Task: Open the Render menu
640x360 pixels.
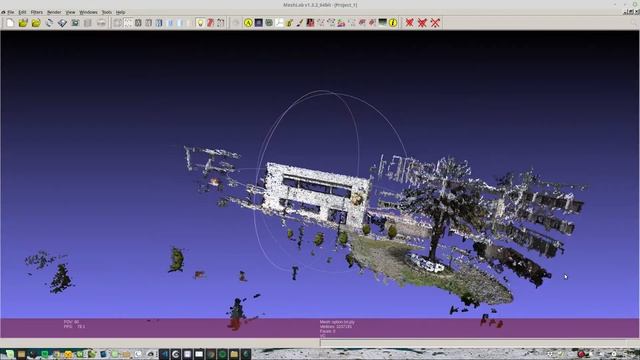Action: [x=54, y=12]
